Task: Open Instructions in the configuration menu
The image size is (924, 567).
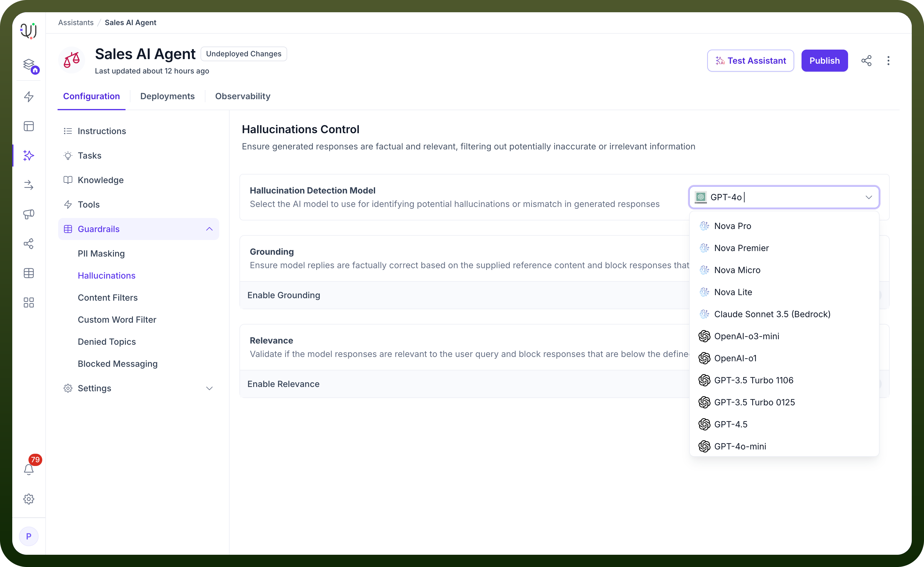Action: click(x=138, y=131)
